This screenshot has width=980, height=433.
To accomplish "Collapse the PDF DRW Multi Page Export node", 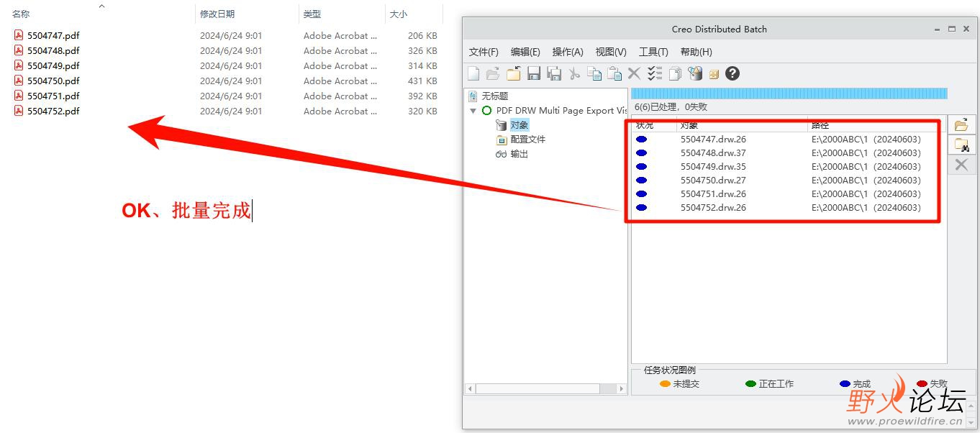I will 473,111.
